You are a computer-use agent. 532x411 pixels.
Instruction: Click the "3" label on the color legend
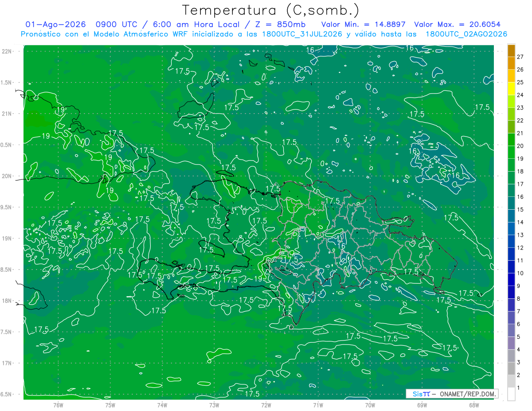coord(519,362)
